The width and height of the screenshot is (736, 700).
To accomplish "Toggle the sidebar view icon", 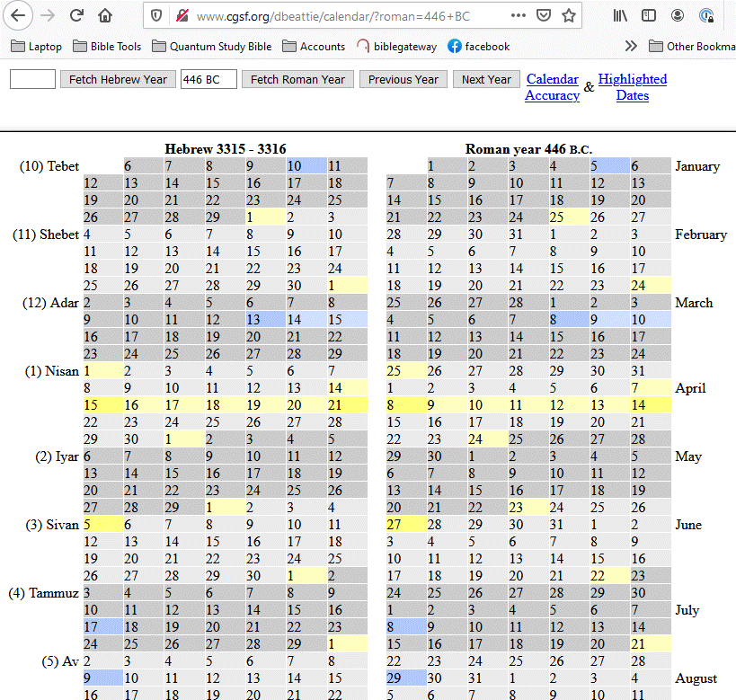I will pyautogui.click(x=649, y=15).
